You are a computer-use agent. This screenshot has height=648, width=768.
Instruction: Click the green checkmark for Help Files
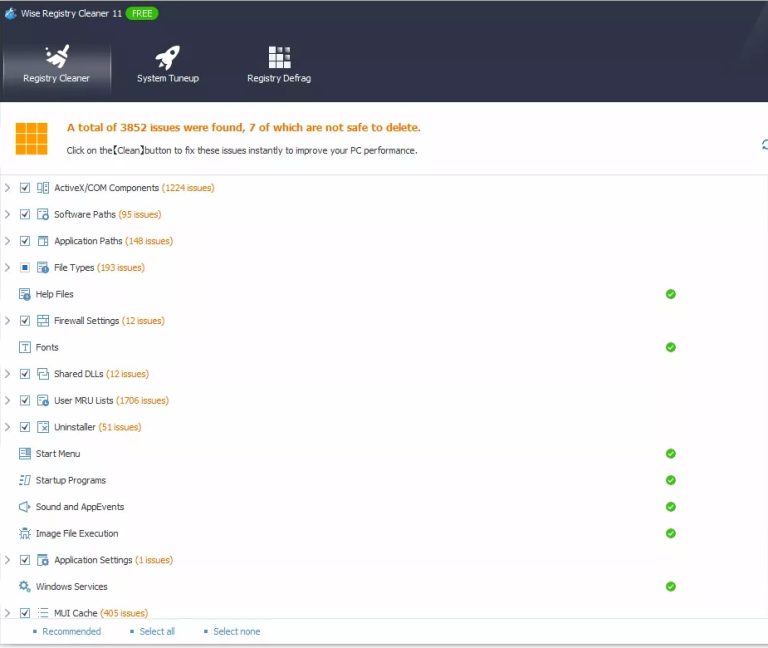tap(671, 294)
